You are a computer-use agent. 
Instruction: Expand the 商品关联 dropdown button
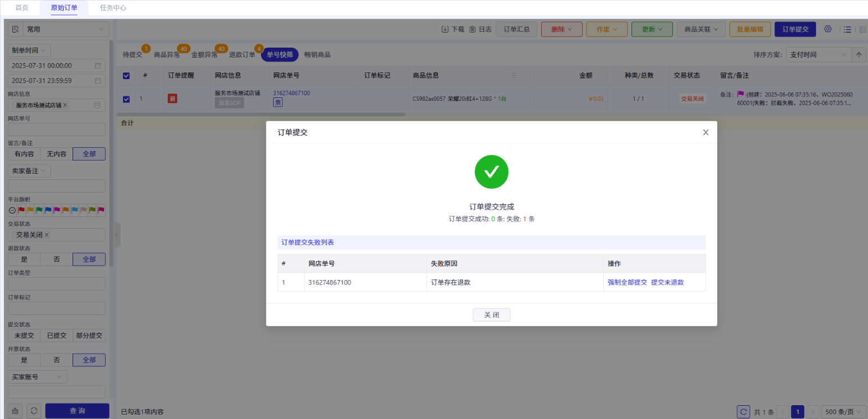coord(701,29)
